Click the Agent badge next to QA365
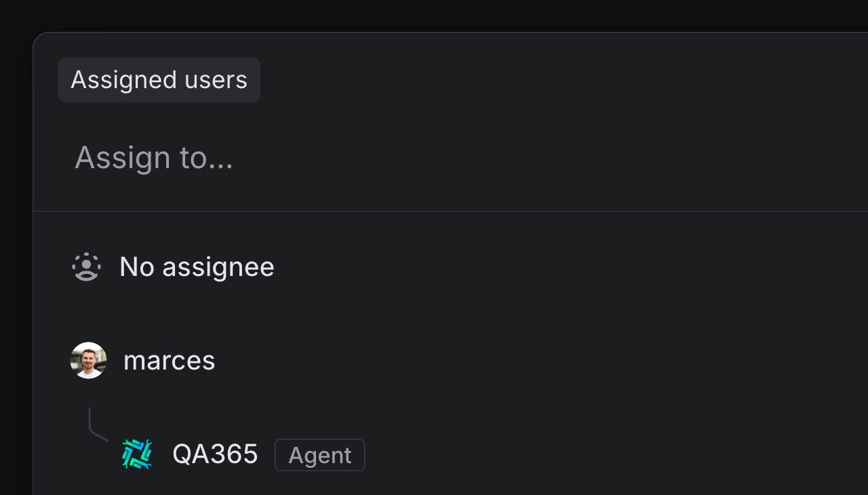The height and width of the screenshot is (495, 868). tap(319, 455)
